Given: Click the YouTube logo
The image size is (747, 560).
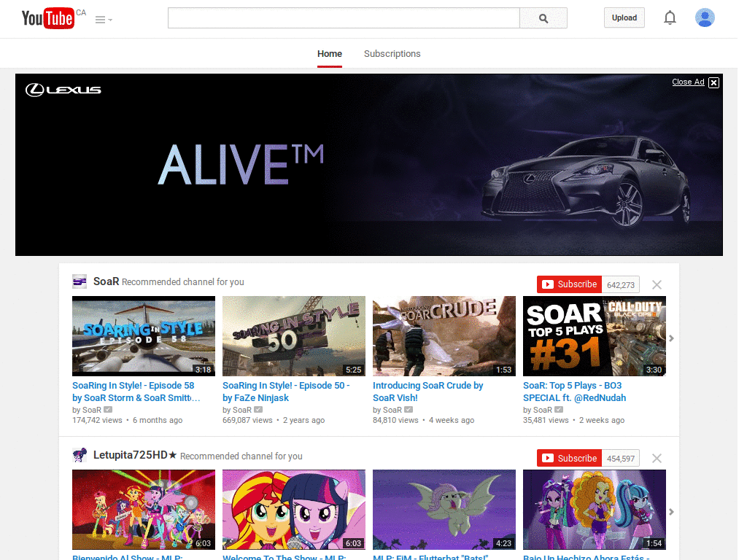Looking at the screenshot, I should coord(48,18).
